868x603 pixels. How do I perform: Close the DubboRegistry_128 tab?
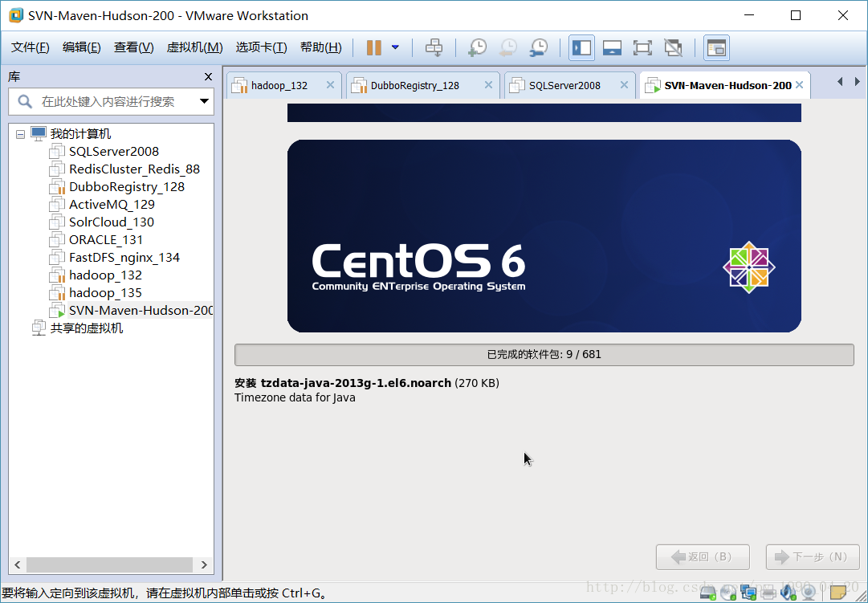coord(488,85)
